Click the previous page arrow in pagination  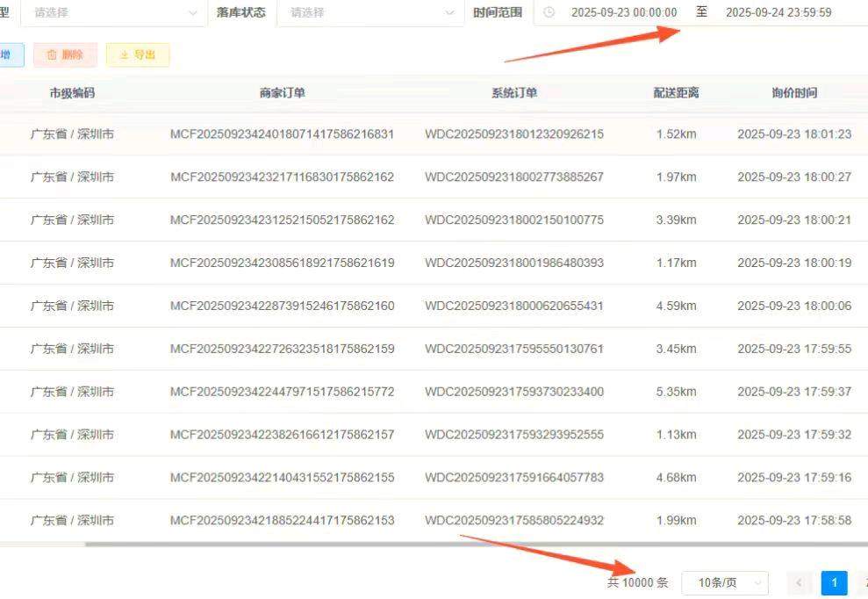point(799,582)
